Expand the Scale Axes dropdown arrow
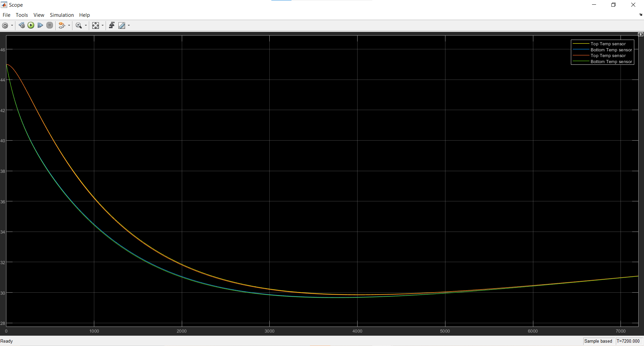The height and width of the screenshot is (346, 644). (x=103, y=26)
